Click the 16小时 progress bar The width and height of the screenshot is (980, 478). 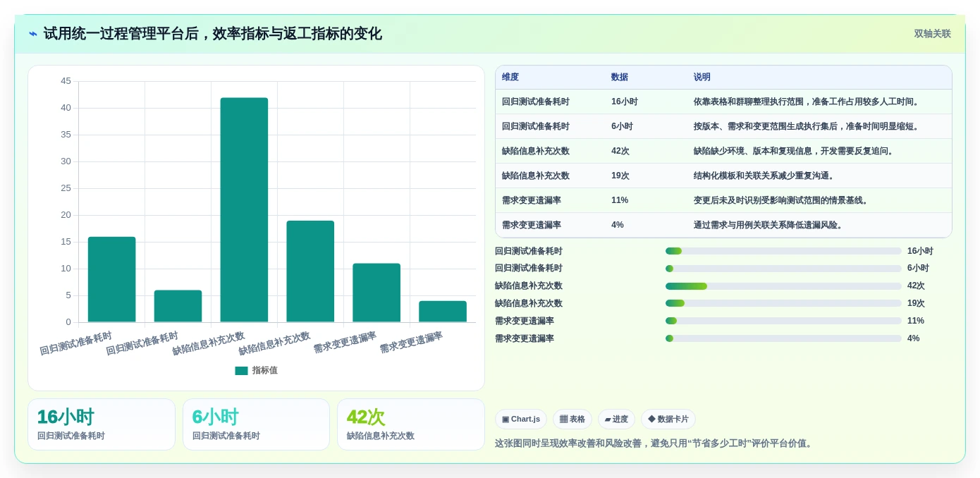(783, 251)
